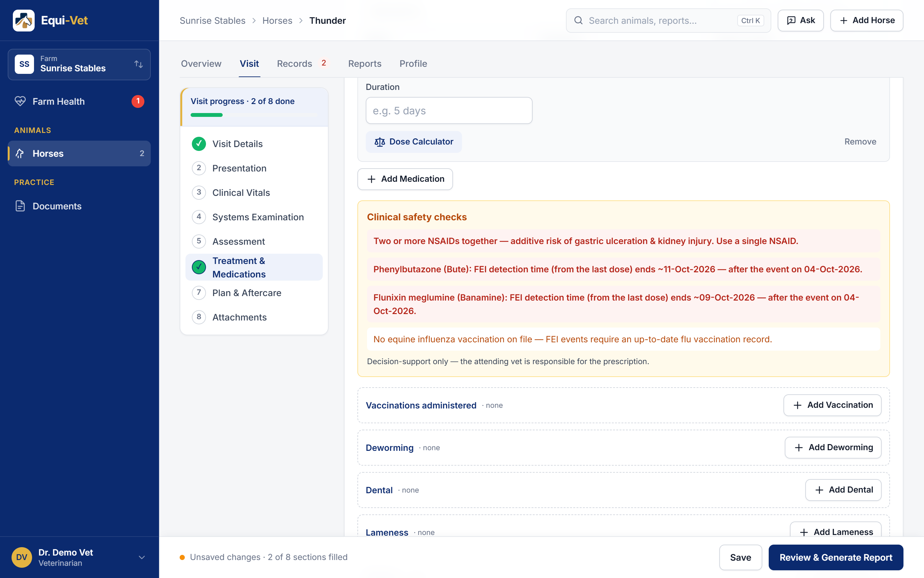This screenshot has height=578, width=924.
Task: Go to Plan & Aftercare step
Action: (x=254, y=293)
